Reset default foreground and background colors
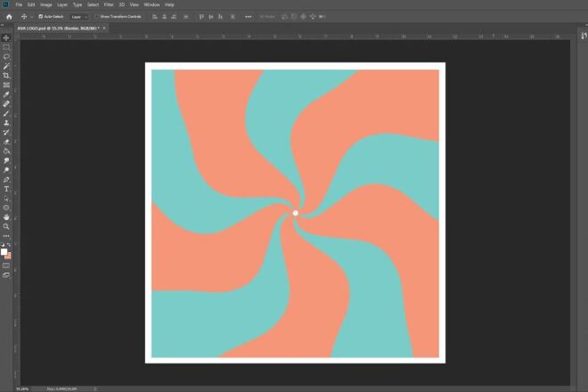This screenshot has height=392, width=588. (x=3, y=245)
